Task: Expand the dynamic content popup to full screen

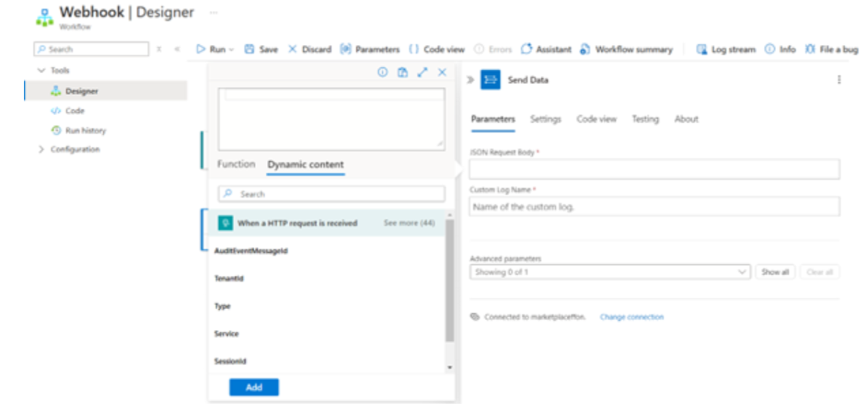Action: pos(422,72)
